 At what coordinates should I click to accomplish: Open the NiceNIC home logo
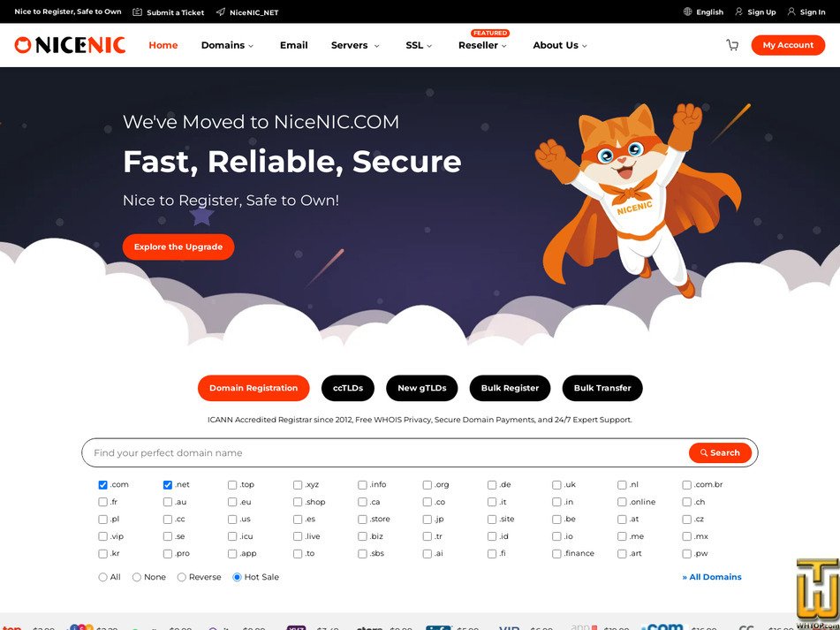pos(69,44)
